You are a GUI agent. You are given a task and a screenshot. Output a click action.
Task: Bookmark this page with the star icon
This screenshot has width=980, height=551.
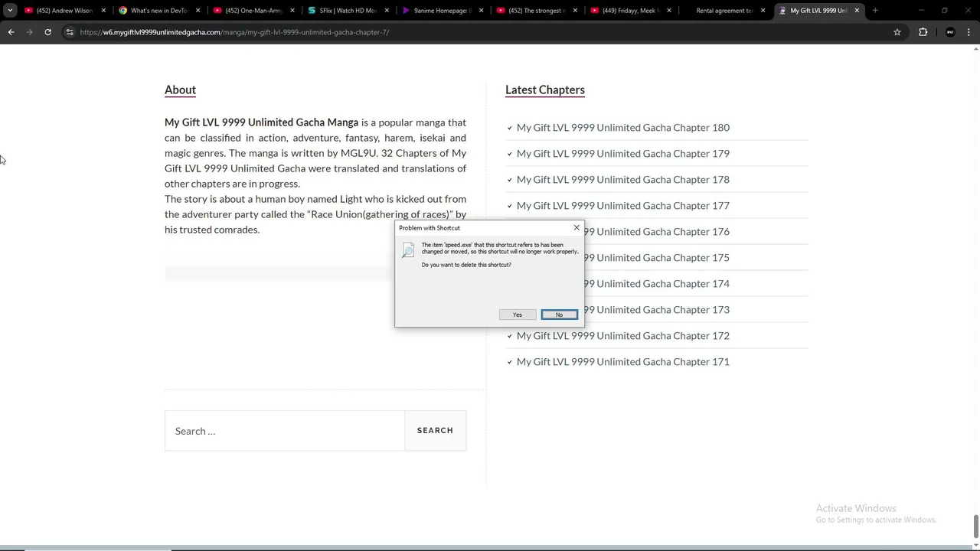point(897,32)
